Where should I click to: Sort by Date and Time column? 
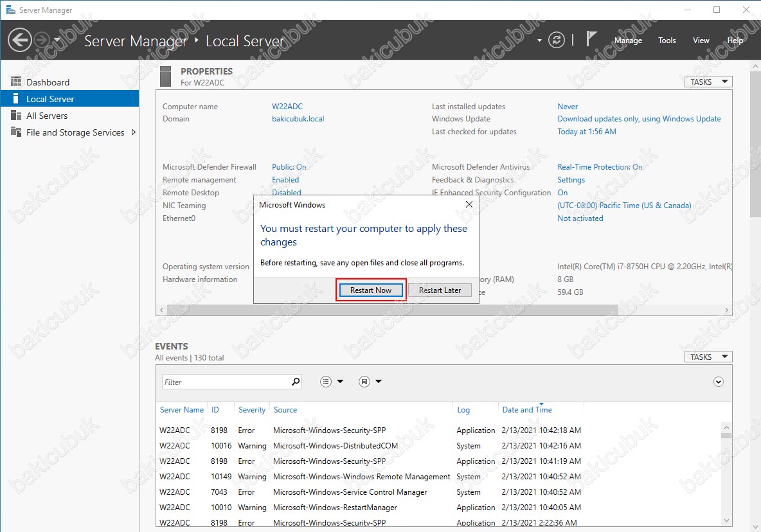527,410
